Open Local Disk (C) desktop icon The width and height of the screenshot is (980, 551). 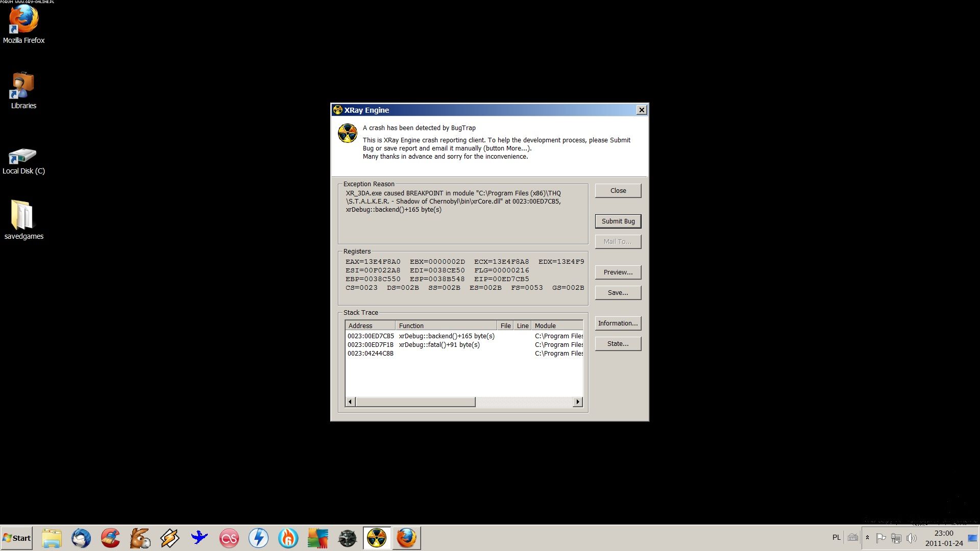point(23,161)
